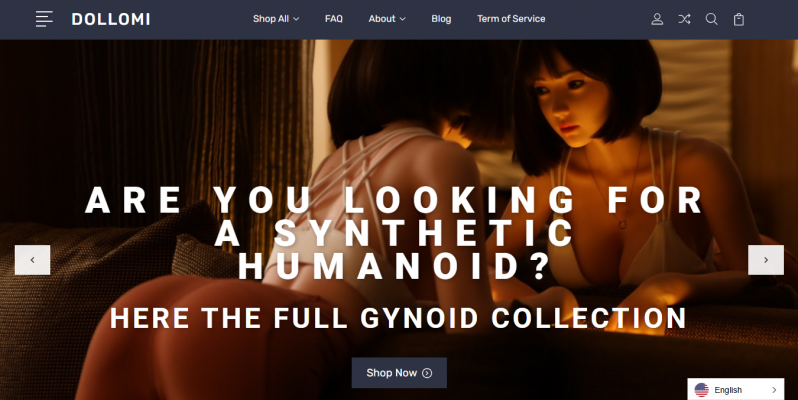Open the compare shuffle icon
798x400 pixels.
point(684,19)
